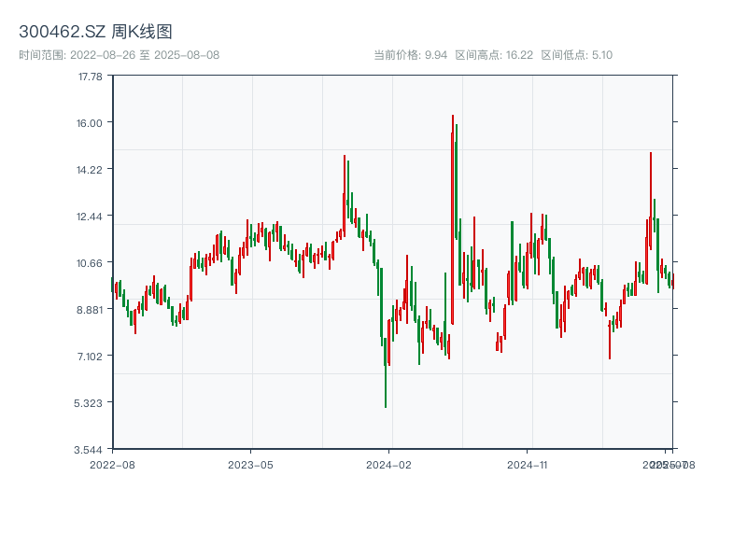Click x-axis label 2024-11
747x560 pixels.
coord(528,465)
